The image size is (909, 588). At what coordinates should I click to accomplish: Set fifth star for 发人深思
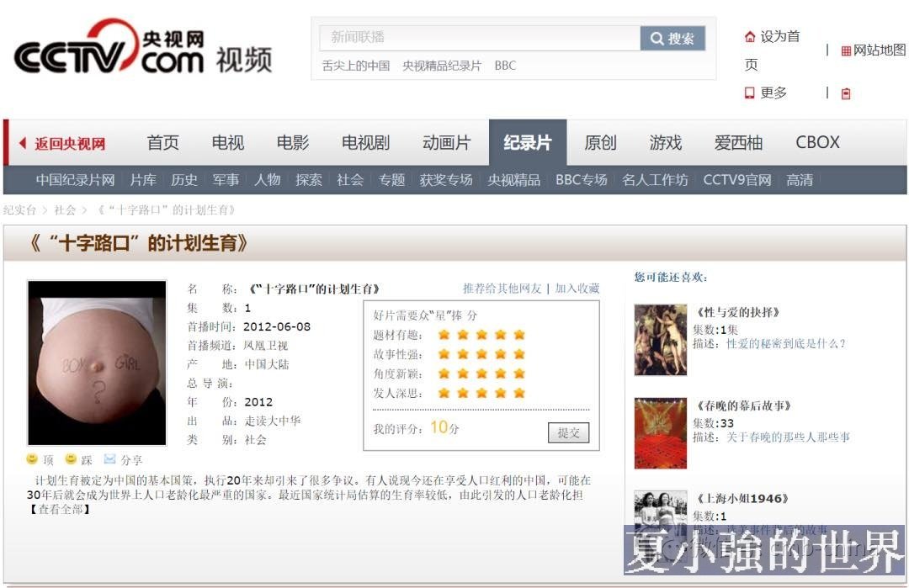point(518,394)
